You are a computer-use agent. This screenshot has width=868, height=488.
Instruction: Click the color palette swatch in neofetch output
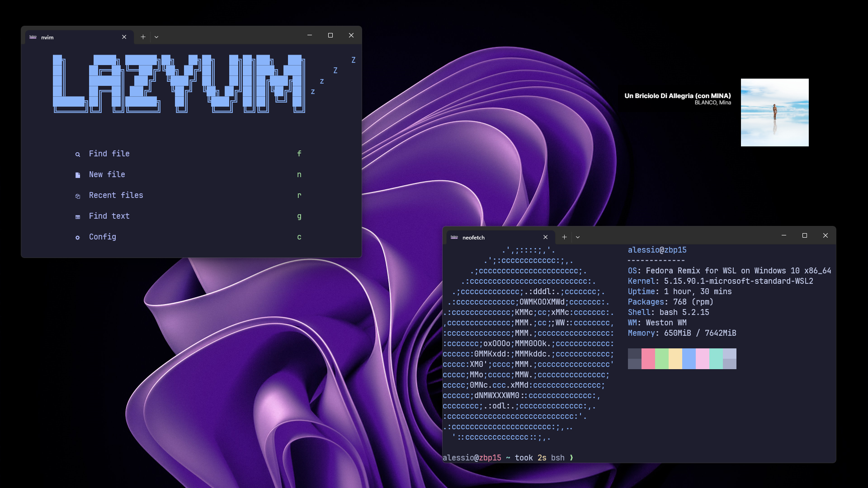point(682,359)
